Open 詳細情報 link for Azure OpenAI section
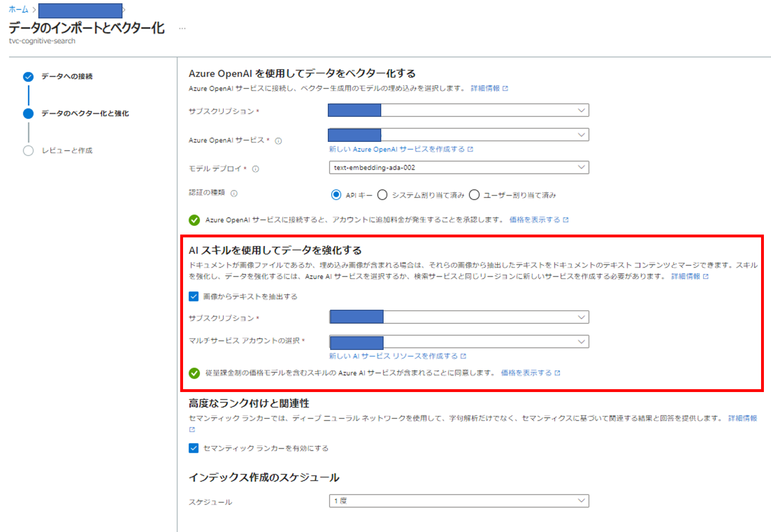The image size is (771, 532). click(489, 88)
